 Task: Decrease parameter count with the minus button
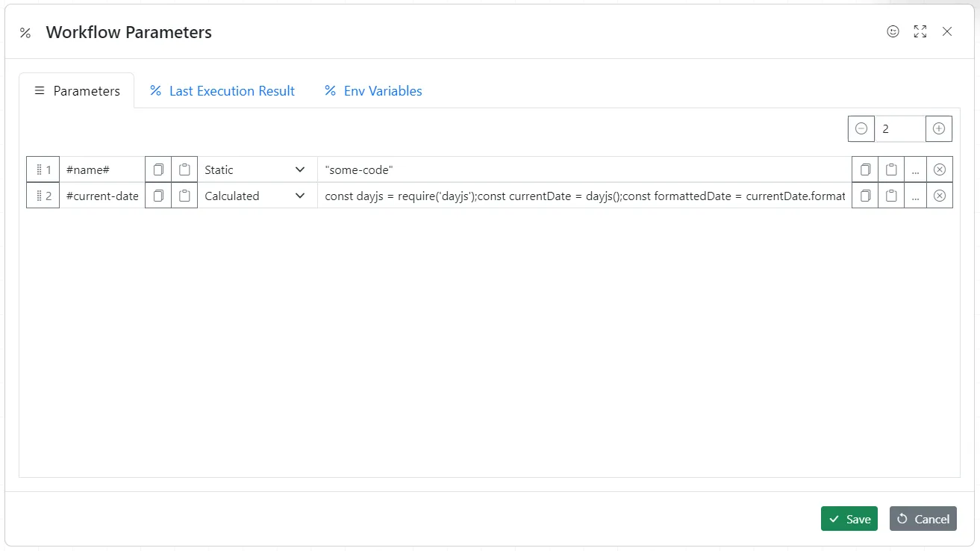[x=861, y=128]
